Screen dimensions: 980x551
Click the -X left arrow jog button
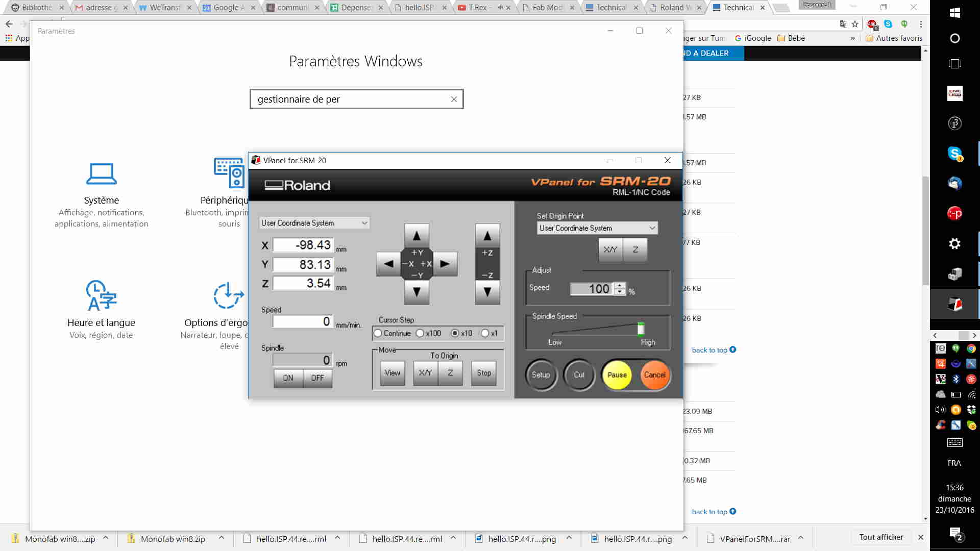tap(388, 264)
